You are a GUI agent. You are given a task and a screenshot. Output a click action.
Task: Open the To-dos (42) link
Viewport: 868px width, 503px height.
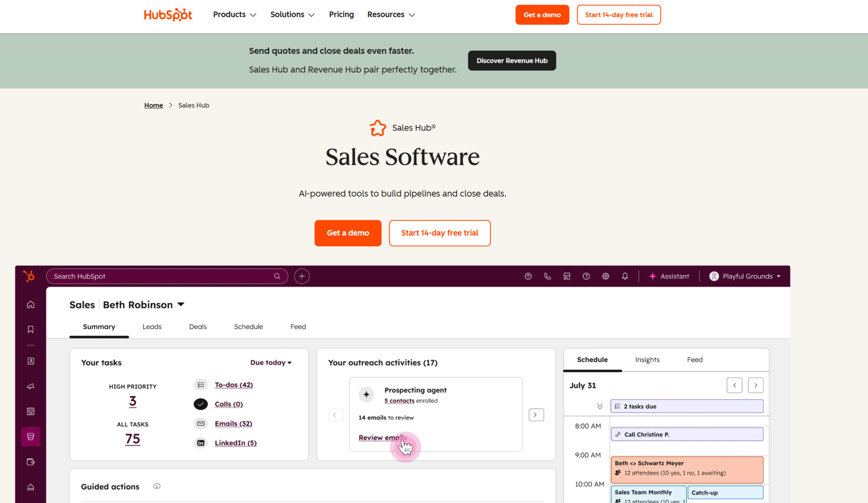coord(234,385)
